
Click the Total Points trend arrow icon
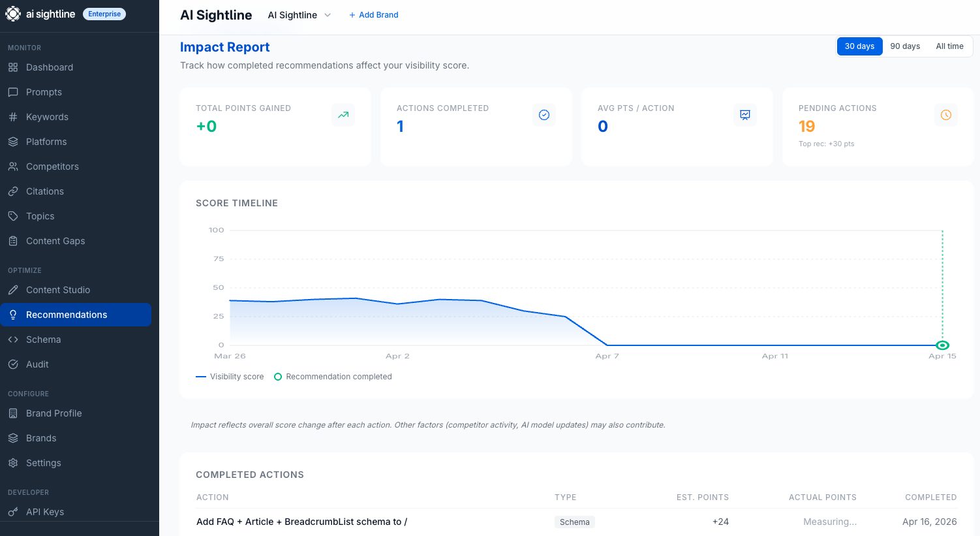point(343,115)
